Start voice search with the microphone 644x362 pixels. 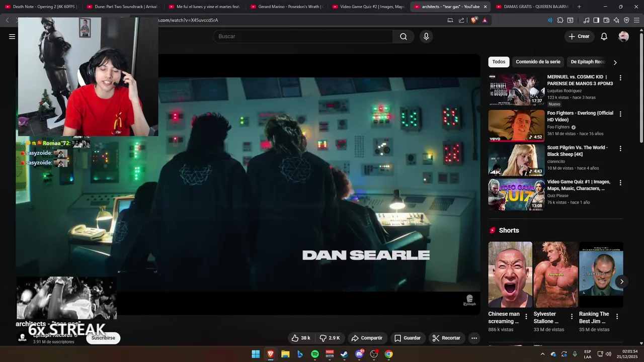(x=426, y=36)
